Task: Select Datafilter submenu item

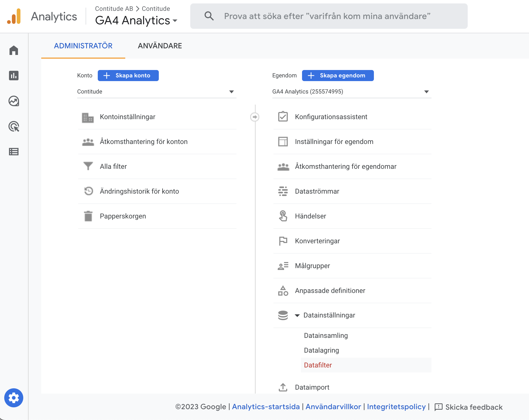Action: [x=366, y=365]
